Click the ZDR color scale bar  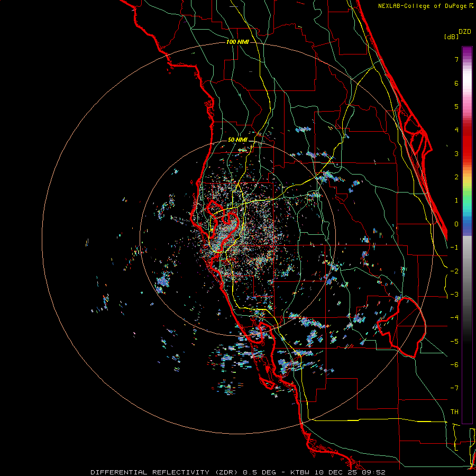[467, 235]
